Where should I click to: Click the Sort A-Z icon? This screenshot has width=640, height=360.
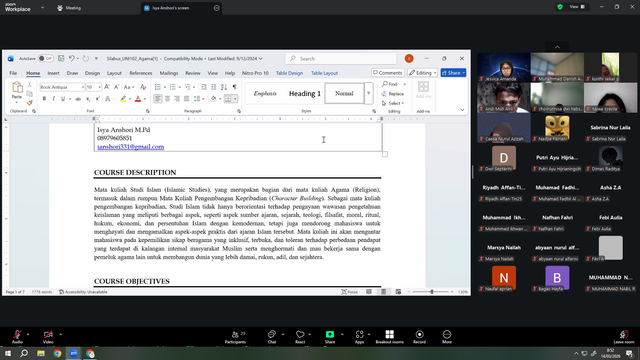click(x=224, y=87)
